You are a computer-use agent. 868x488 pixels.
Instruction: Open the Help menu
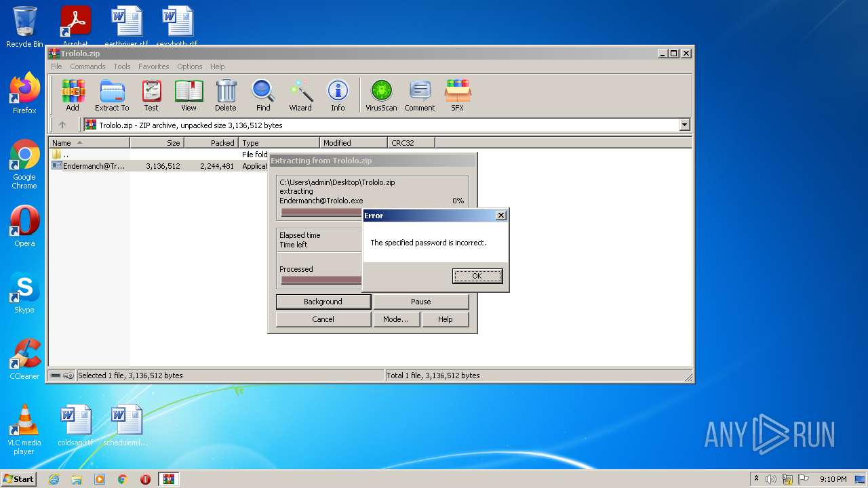pyautogui.click(x=217, y=66)
